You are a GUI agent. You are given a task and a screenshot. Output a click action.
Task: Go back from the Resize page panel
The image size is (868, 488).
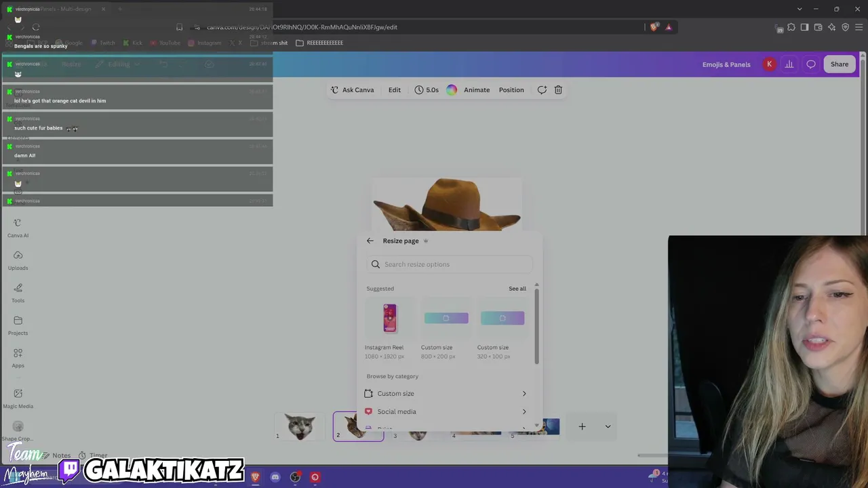(370, 241)
